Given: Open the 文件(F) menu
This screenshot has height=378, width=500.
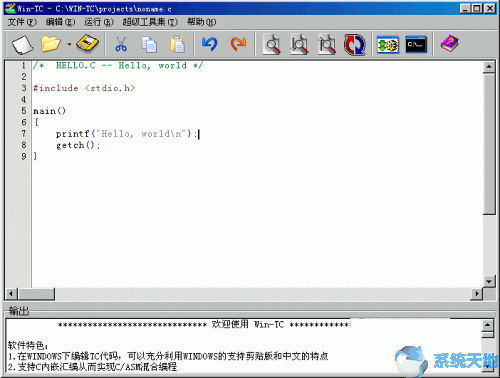Looking at the screenshot, I should click(x=22, y=22).
